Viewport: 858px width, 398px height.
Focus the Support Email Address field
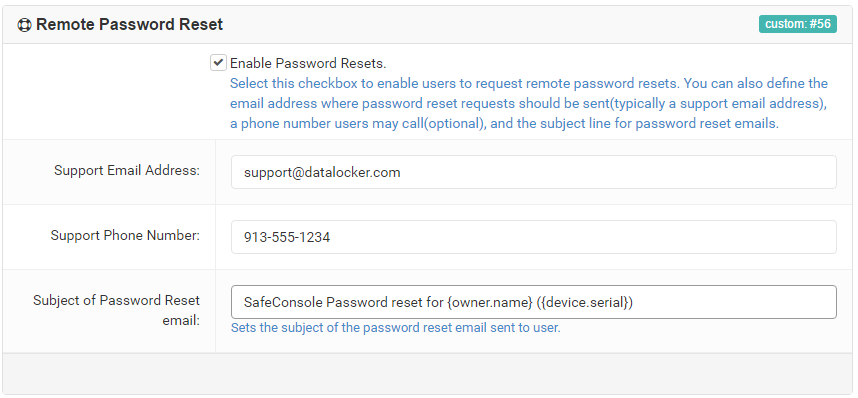(x=534, y=172)
